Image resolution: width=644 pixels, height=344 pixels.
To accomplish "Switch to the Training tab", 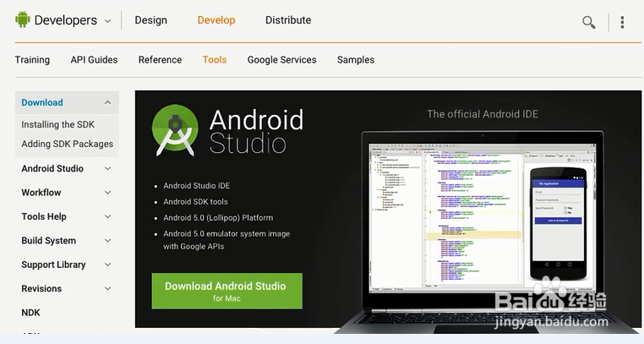I will point(32,60).
